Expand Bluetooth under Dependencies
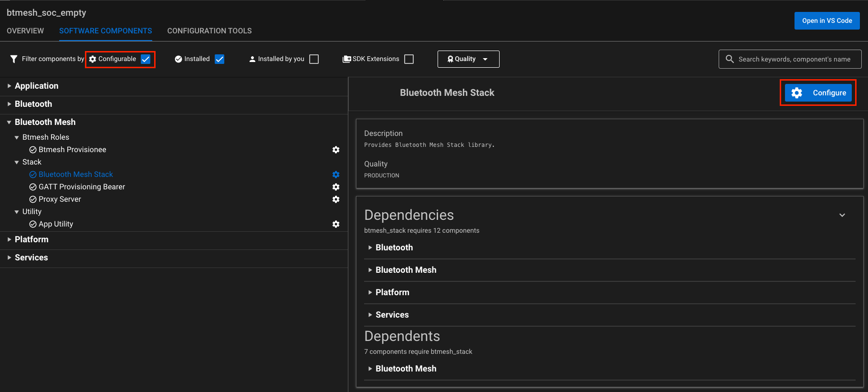868x392 pixels. click(x=370, y=248)
